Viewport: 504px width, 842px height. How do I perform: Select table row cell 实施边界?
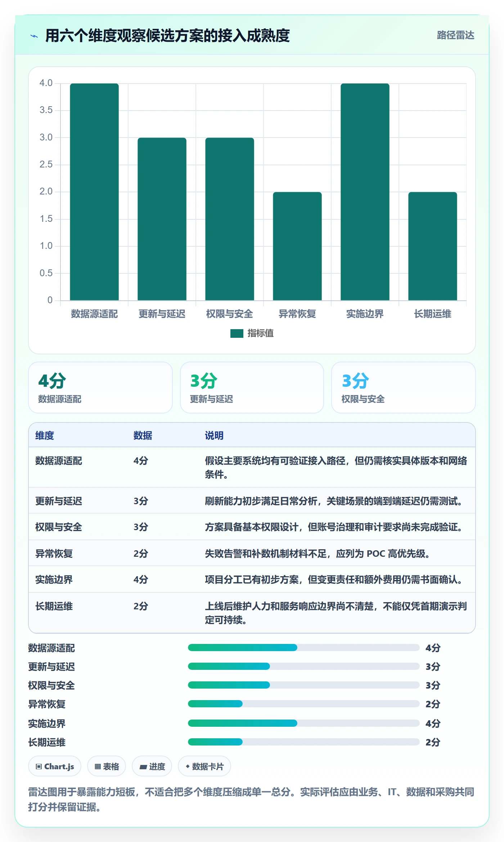[54, 579]
